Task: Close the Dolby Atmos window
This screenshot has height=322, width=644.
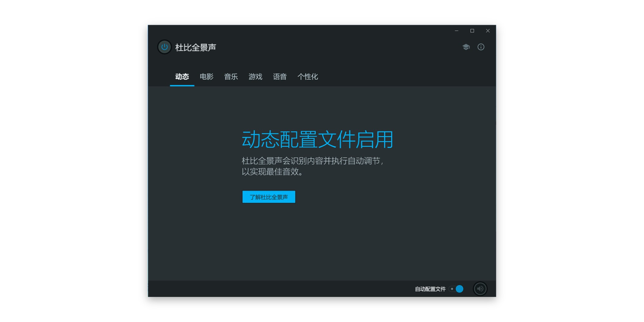Action: [x=488, y=31]
